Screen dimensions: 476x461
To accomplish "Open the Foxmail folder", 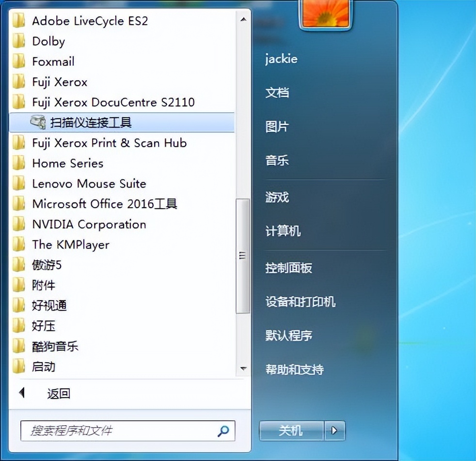I will (x=53, y=61).
